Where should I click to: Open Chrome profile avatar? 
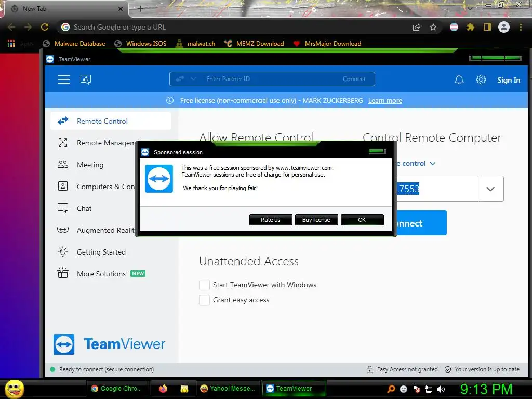click(504, 27)
